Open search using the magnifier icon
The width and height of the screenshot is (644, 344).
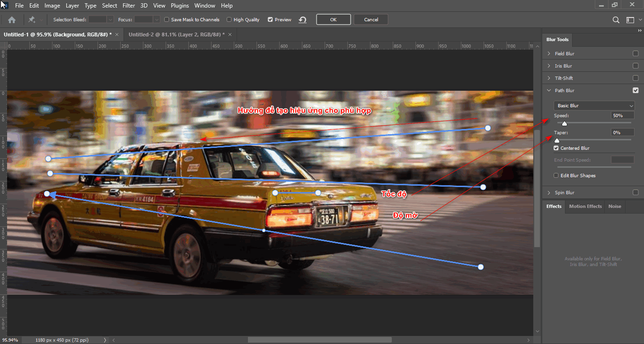616,19
